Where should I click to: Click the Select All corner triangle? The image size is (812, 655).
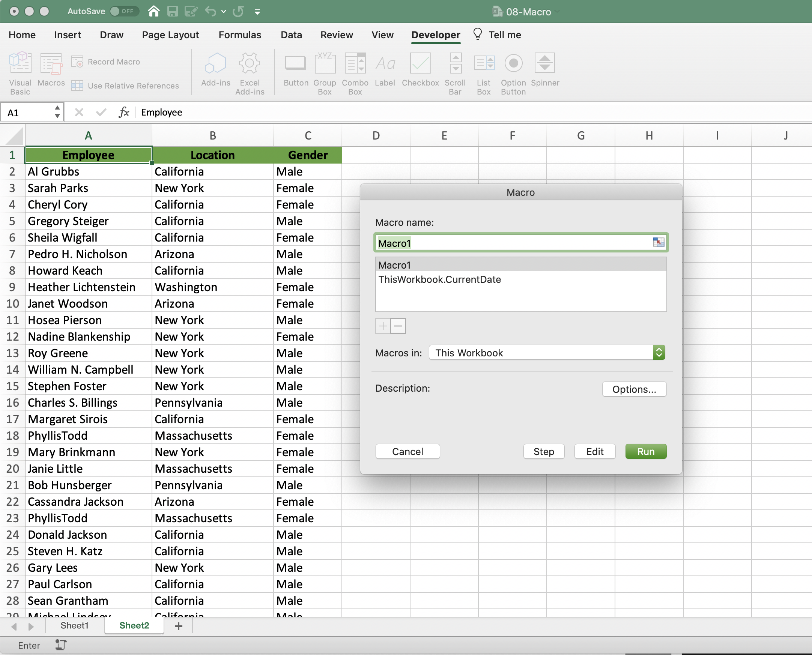coord(14,136)
